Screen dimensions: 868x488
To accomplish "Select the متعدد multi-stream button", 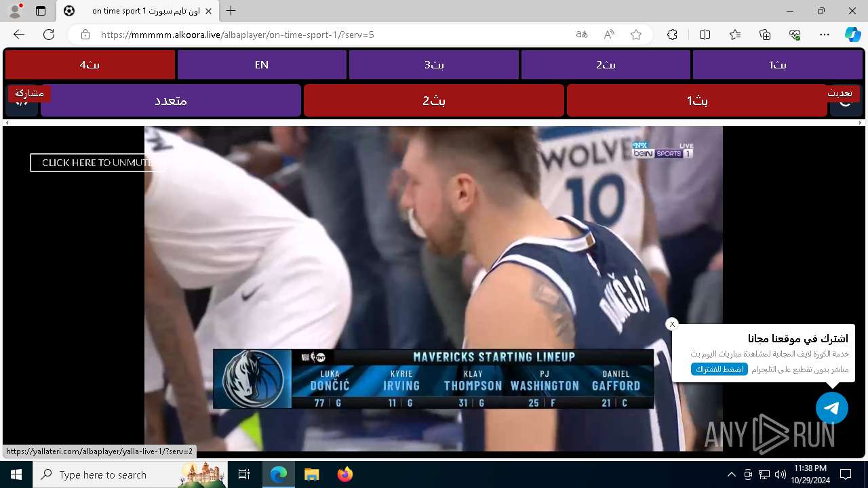I will 171,100.
